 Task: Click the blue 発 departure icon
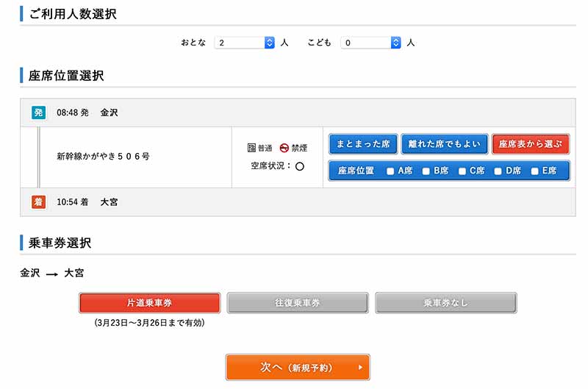click(x=39, y=113)
